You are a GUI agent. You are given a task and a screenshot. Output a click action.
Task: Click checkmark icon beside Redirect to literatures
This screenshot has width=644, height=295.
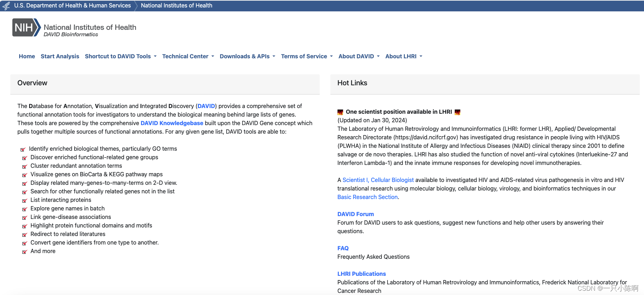click(25, 235)
